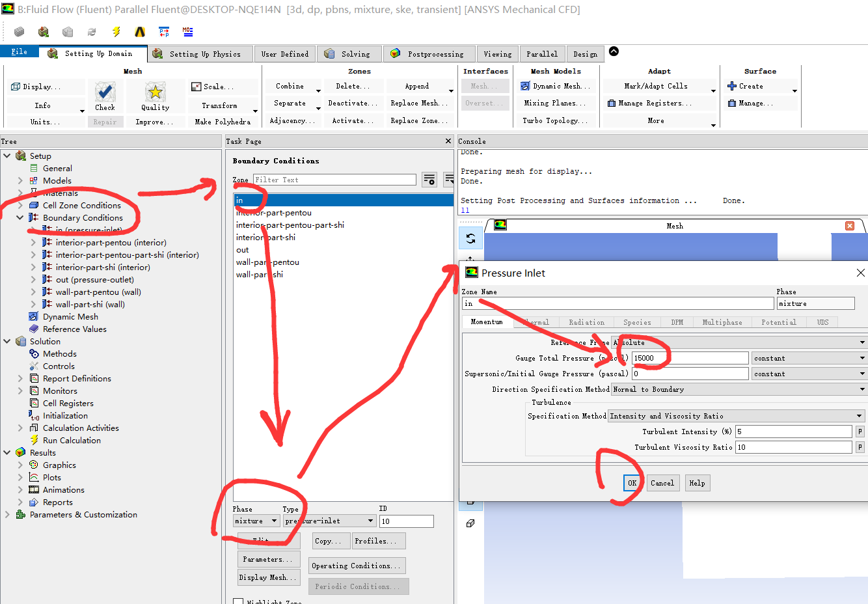The image size is (868, 604).
Task: Click the MOE toolbar icon
Action: tap(187, 31)
